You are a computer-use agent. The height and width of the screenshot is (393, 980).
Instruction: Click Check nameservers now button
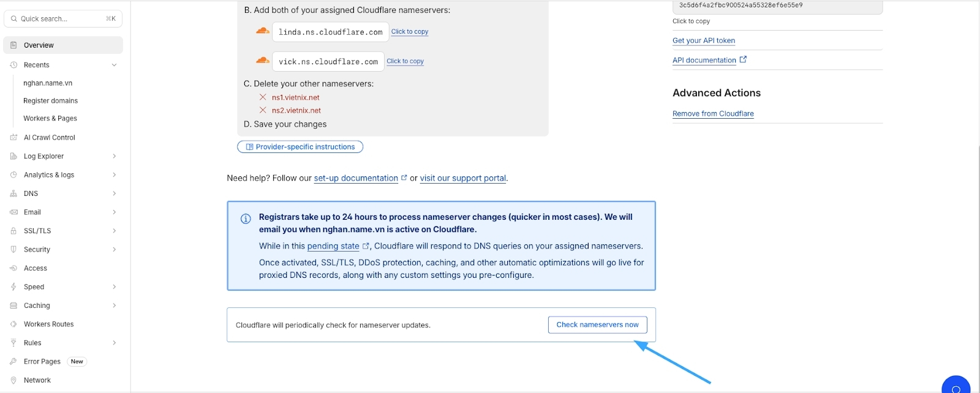pos(597,325)
